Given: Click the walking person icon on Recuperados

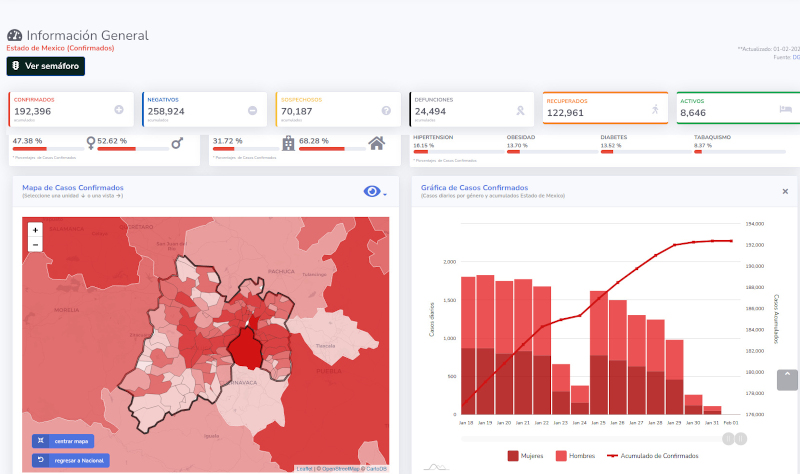Looking at the screenshot, I should click(x=654, y=109).
